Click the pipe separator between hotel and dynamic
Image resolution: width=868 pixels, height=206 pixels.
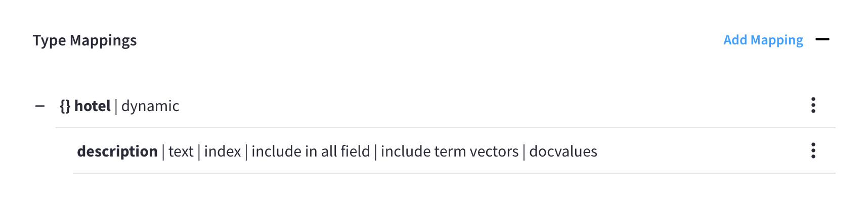click(116, 106)
